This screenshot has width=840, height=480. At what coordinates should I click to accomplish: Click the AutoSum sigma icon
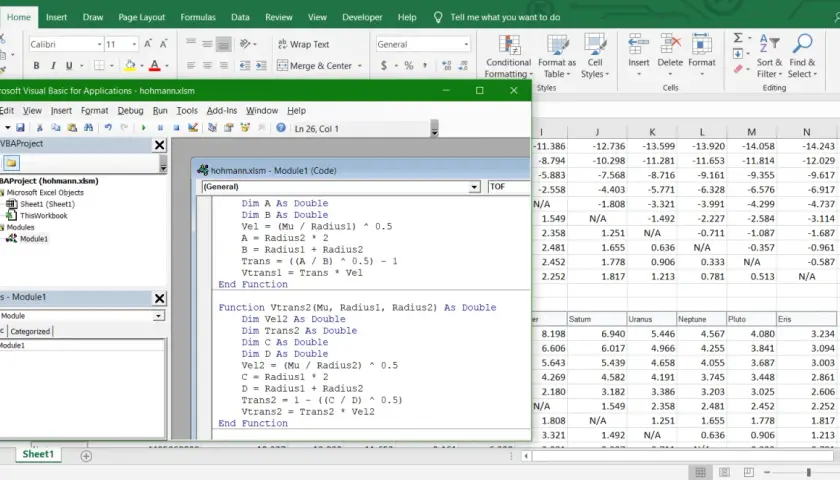(738, 38)
